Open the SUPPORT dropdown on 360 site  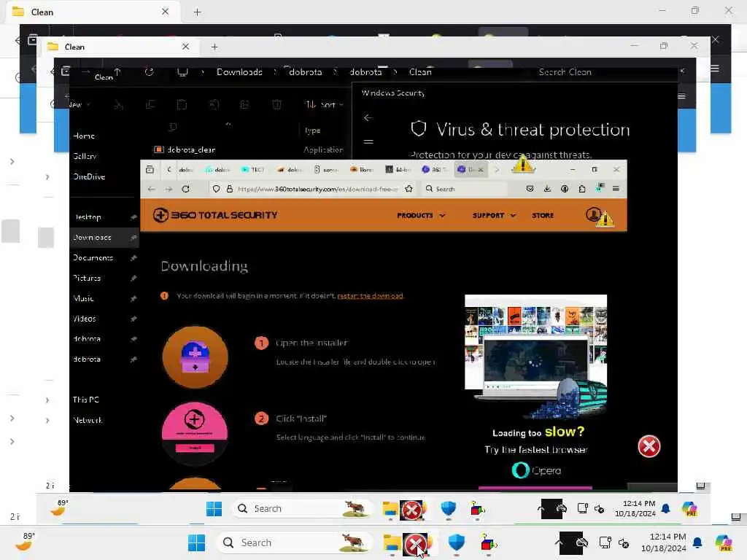click(x=494, y=215)
